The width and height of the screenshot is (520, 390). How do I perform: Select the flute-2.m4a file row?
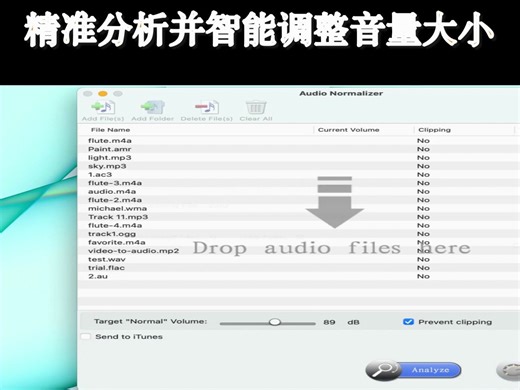[299, 200]
